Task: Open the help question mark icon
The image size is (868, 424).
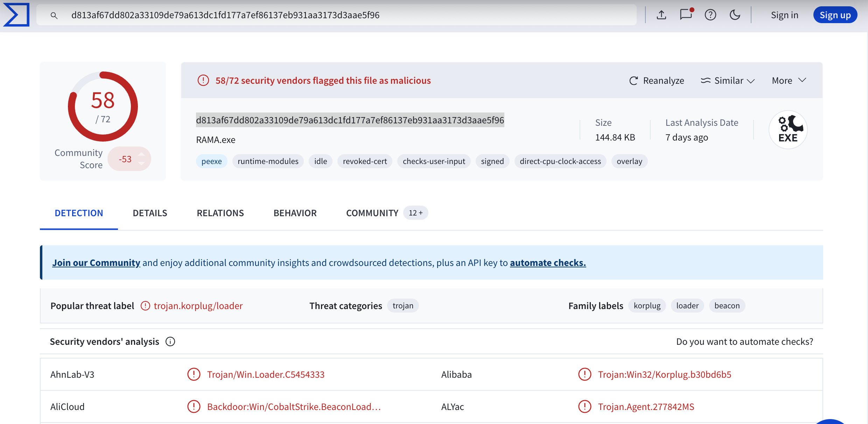Action: click(710, 15)
